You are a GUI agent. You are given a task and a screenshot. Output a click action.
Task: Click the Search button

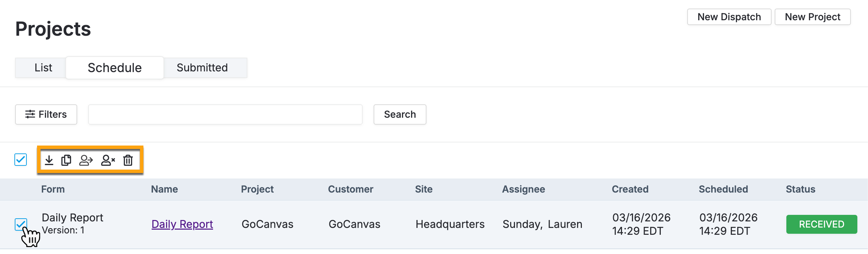[400, 114]
